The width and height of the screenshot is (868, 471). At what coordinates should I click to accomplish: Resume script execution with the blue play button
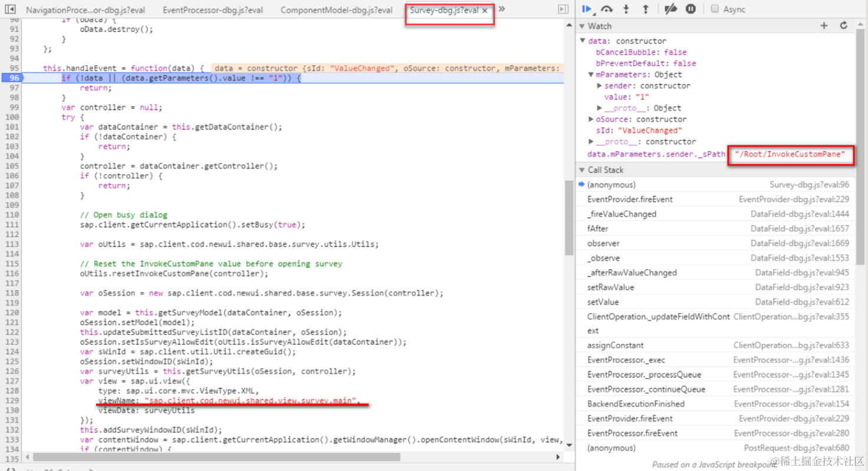pos(587,9)
